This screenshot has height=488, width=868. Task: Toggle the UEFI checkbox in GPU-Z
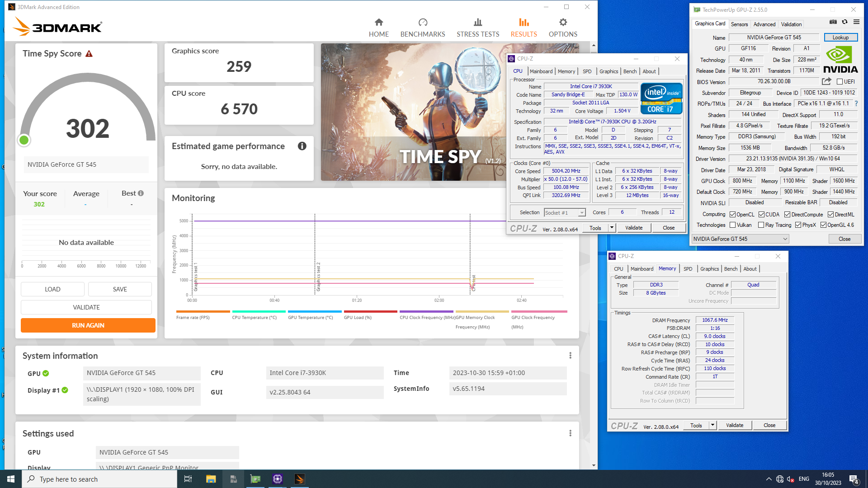coord(840,82)
